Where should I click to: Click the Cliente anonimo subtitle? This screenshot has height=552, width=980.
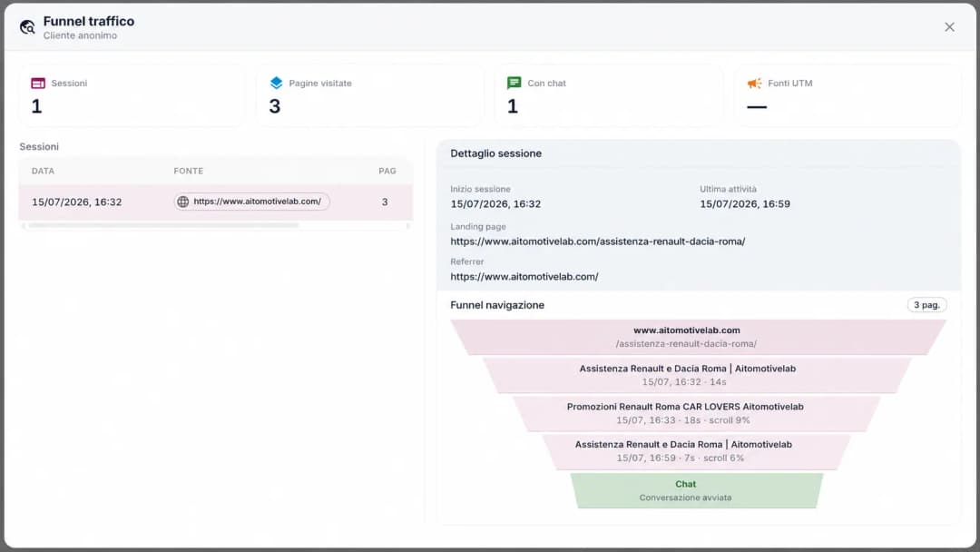pos(80,35)
